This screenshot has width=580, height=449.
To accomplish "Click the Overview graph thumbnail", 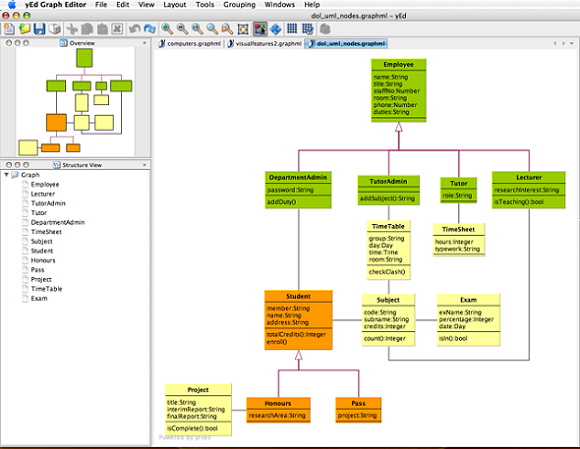I will coord(75,102).
